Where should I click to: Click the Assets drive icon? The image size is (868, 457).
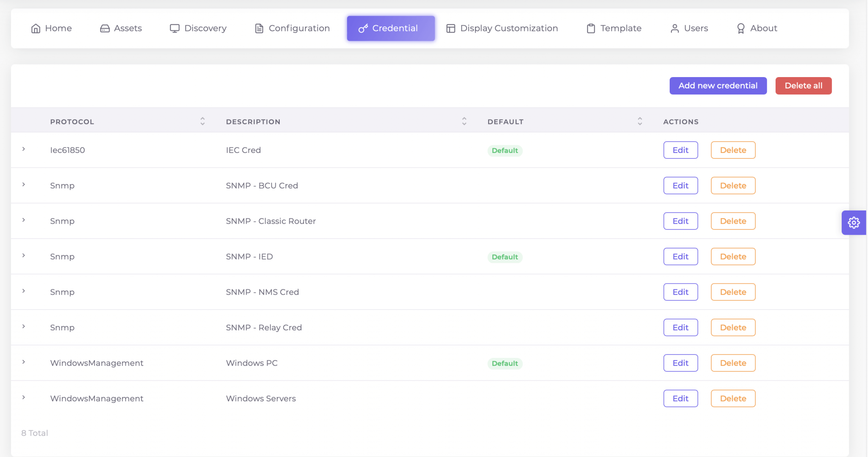[105, 28]
